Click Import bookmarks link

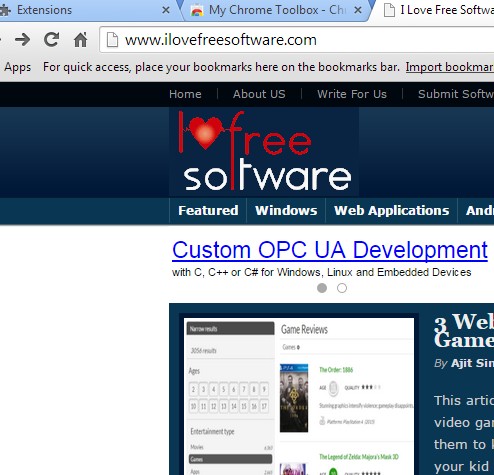(x=450, y=67)
